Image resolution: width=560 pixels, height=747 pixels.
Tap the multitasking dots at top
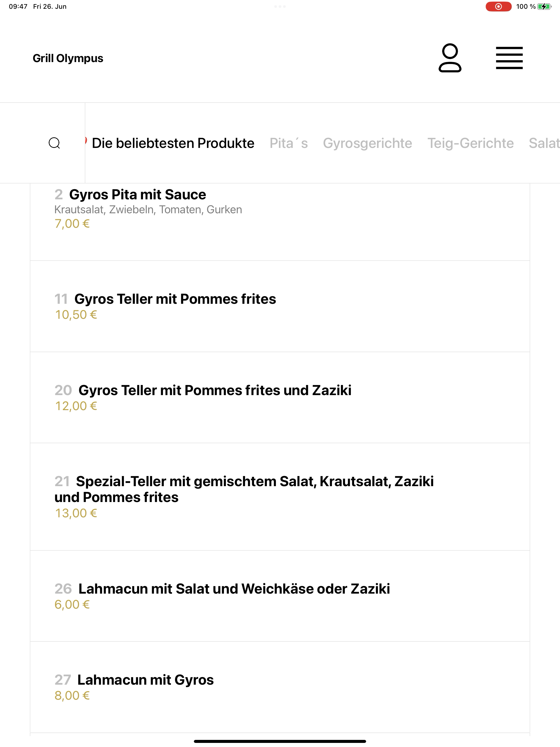pyautogui.click(x=280, y=6)
